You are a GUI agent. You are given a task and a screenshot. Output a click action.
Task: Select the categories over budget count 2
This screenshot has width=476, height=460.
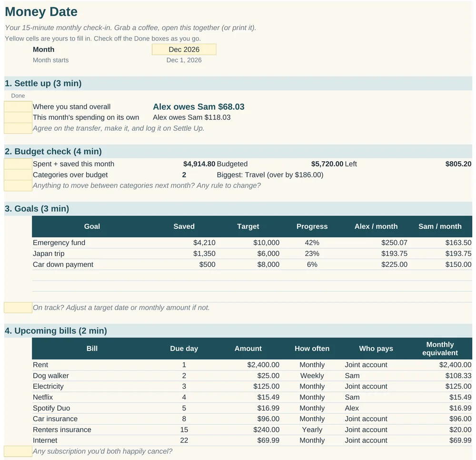184,175
